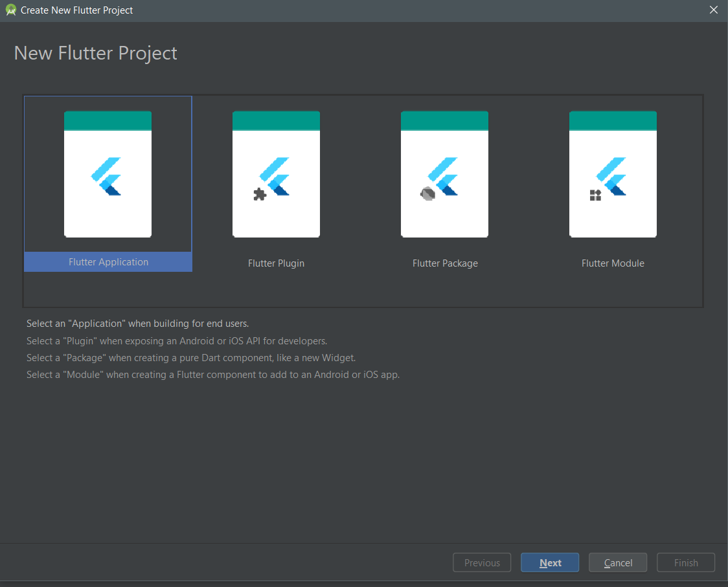Click the 'Select an "Application"' description line
This screenshot has height=587, width=728.
(x=137, y=324)
